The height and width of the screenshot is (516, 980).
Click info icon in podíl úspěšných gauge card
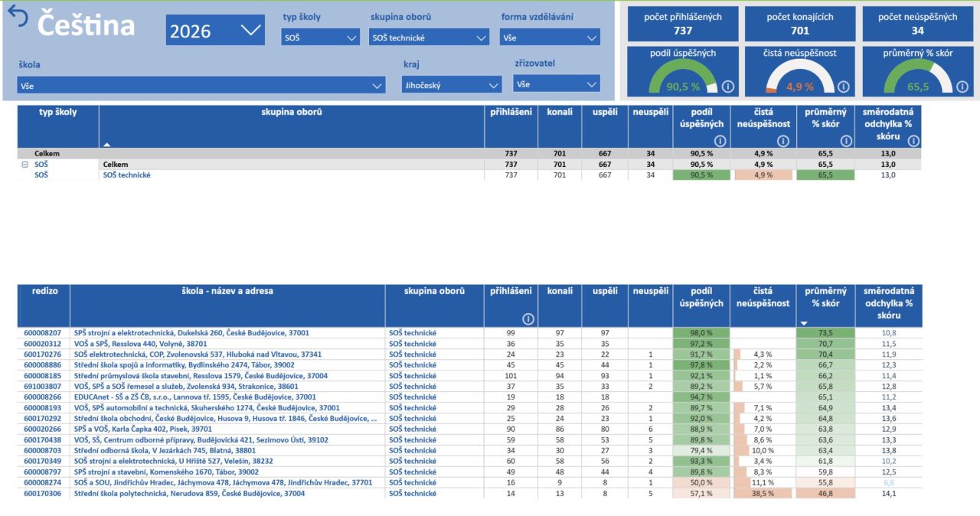coord(727,87)
